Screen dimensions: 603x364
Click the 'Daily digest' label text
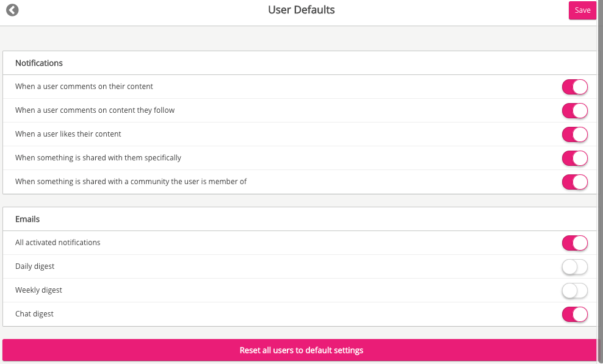coord(35,266)
